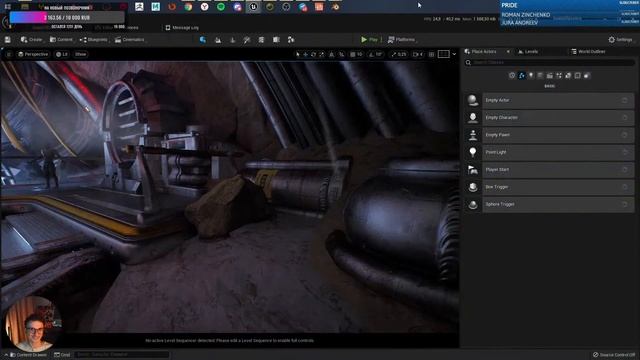This screenshot has height=360, width=640.
Task: Adjust camera speed setting 4
Action: 418,54
